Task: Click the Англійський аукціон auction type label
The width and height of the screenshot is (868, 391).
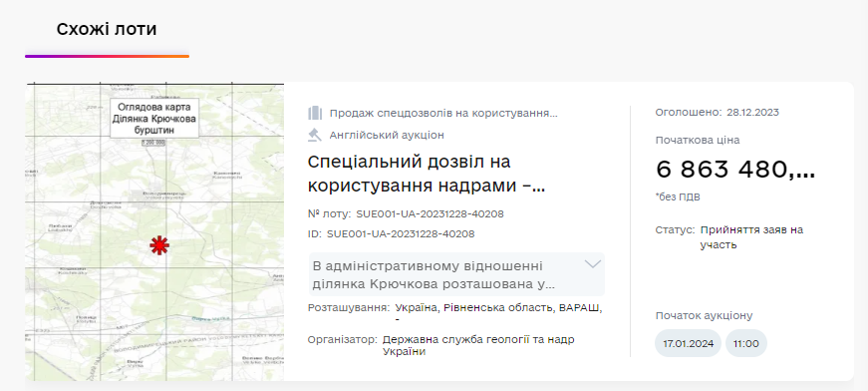Action: 387,135
